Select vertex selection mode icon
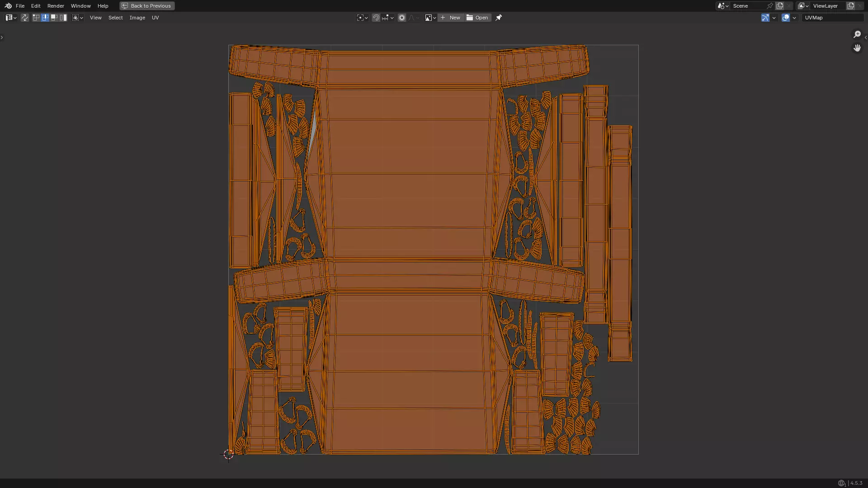868x488 pixels. (36, 18)
